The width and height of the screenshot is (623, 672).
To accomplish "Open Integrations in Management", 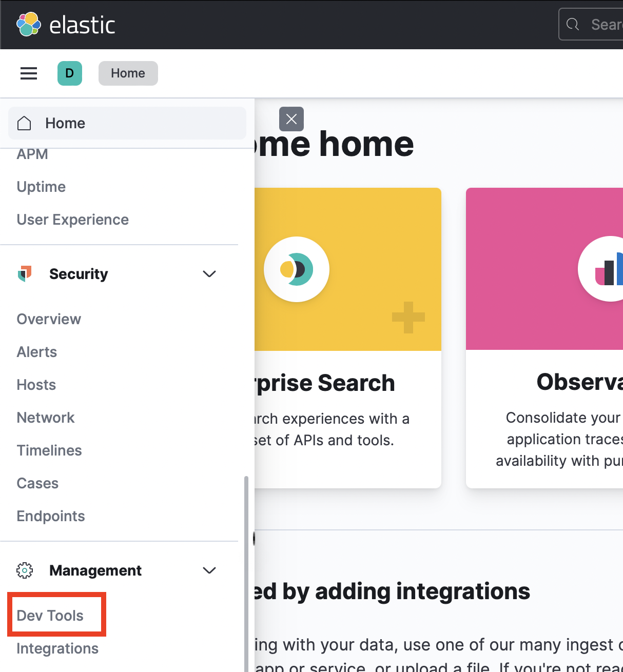I will (57, 648).
